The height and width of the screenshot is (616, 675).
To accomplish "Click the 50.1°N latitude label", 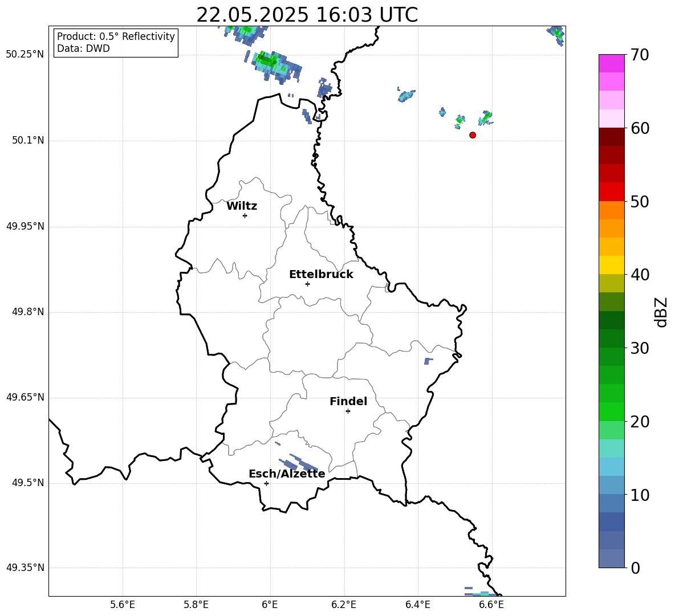I will click(28, 140).
